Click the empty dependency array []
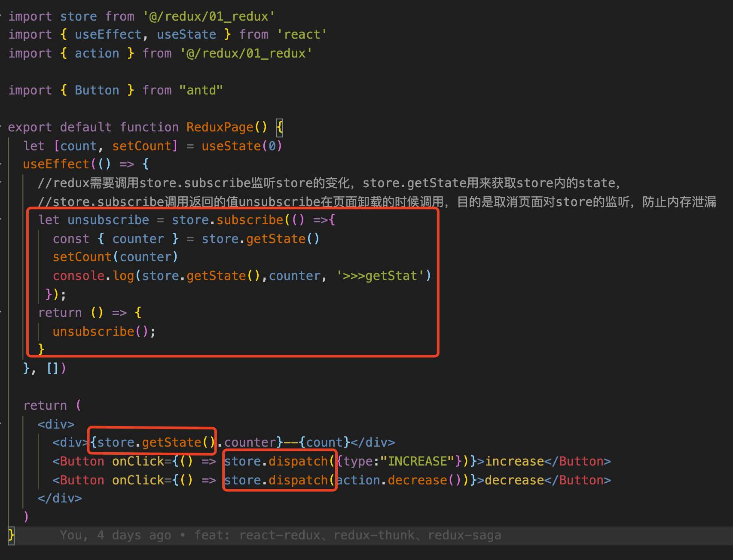The height and width of the screenshot is (560, 733). 52,368
